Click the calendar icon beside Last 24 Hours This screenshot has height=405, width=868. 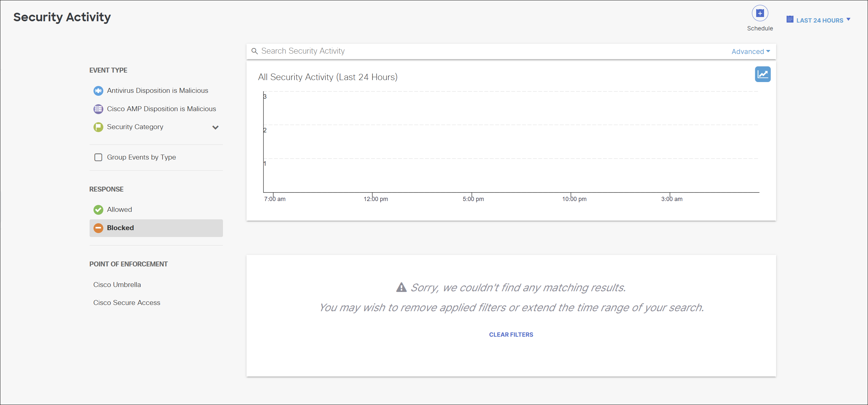pyautogui.click(x=790, y=20)
